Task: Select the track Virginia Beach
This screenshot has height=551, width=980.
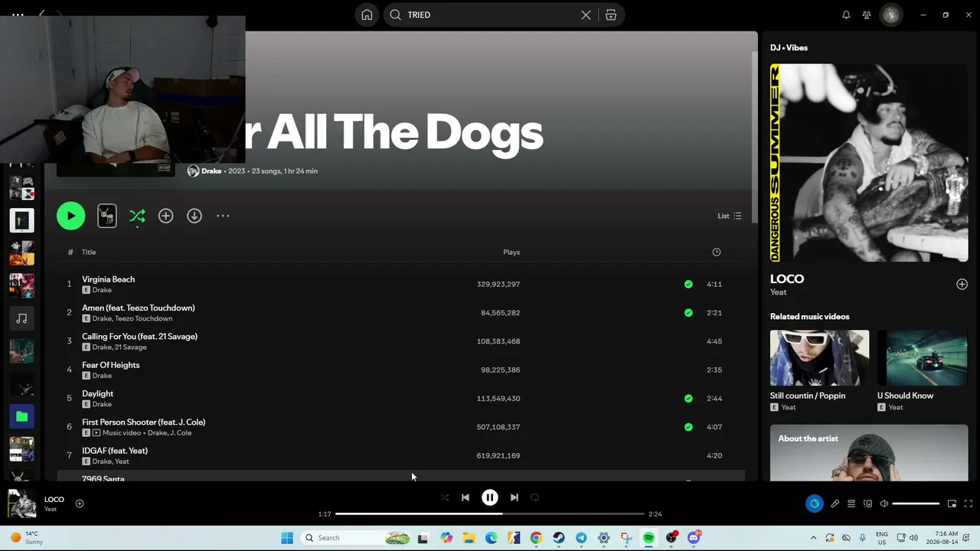Action: coord(108,279)
